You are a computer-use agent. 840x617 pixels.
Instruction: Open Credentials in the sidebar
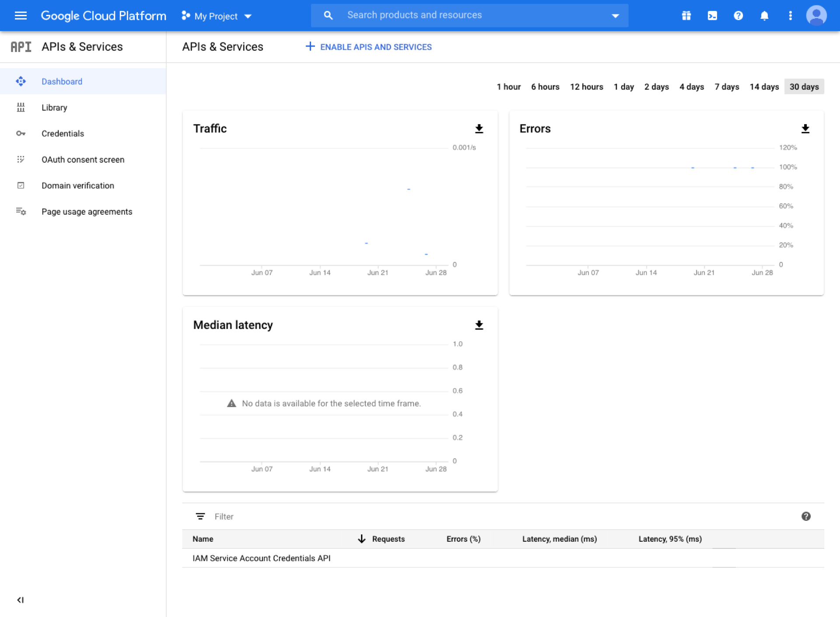(x=83, y=133)
